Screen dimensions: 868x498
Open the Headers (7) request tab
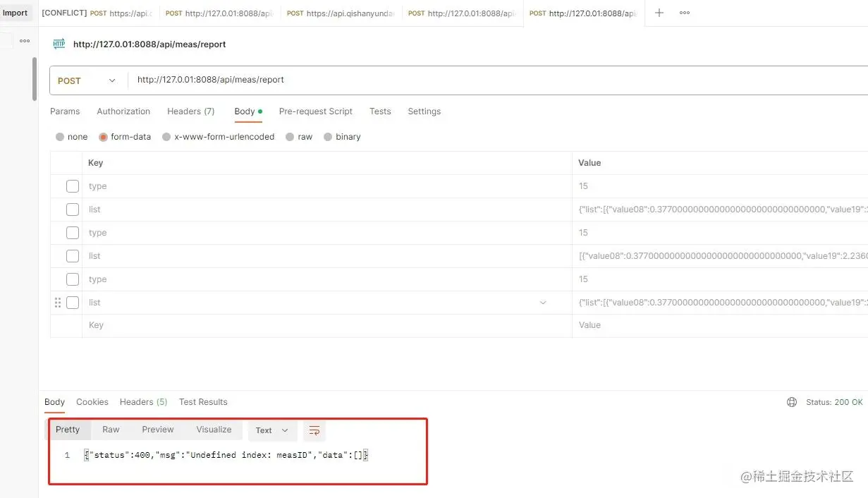coord(191,111)
